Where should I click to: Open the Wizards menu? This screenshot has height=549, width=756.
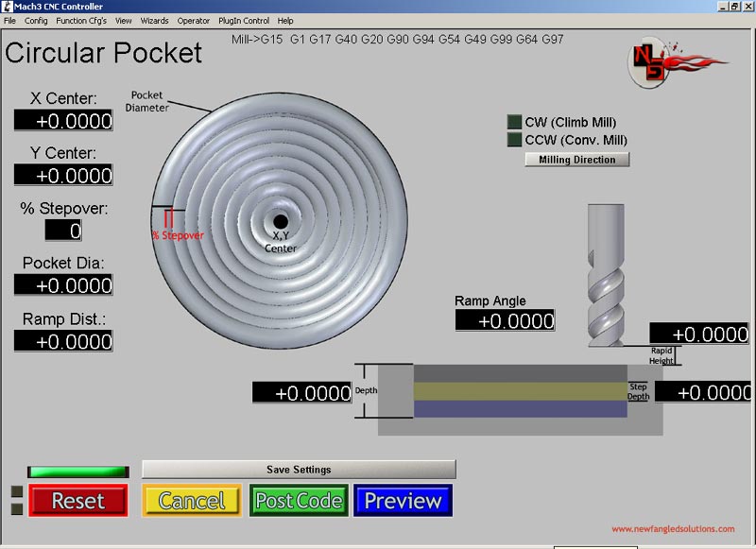click(x=154, y=21)
